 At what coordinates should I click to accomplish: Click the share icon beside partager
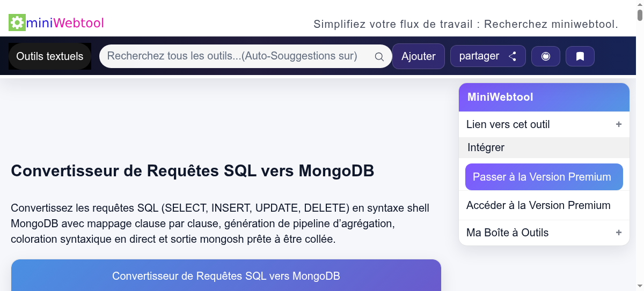click(513, 56)
